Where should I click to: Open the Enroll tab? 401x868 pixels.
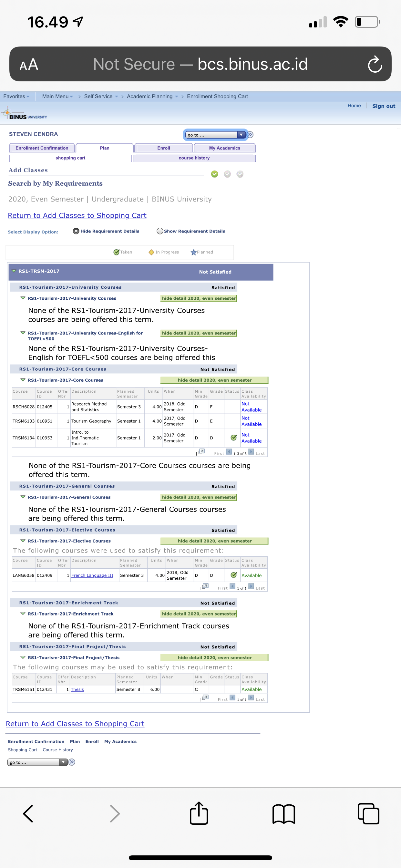(x=163, y=148)
